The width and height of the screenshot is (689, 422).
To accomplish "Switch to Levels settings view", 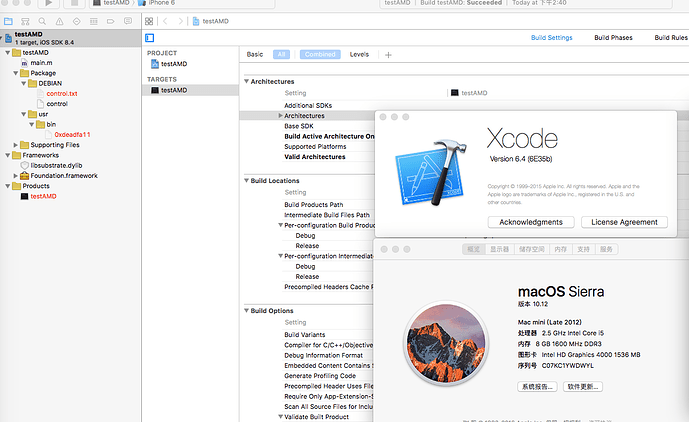I will (x=359, y=55).
